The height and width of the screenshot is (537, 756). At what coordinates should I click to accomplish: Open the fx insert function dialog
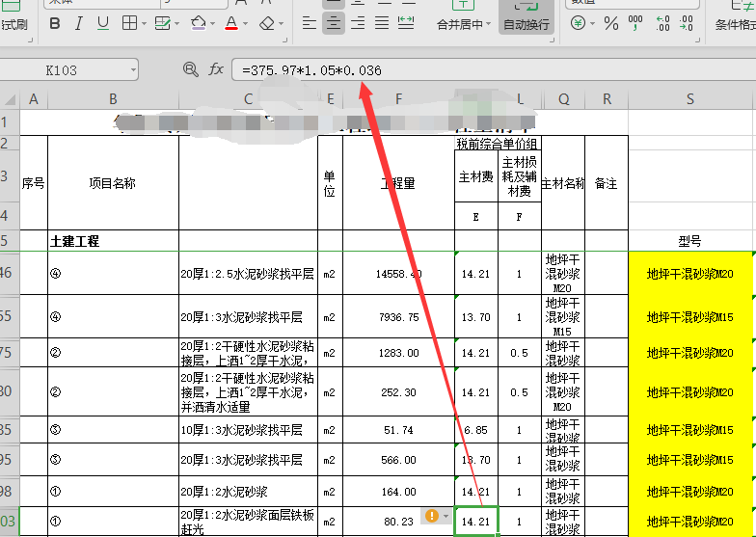[216, 69]
